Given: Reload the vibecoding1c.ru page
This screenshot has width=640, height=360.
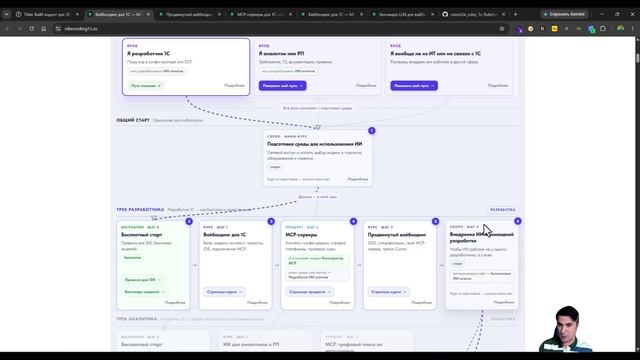Looking at the screenshot, I should 31,29.
